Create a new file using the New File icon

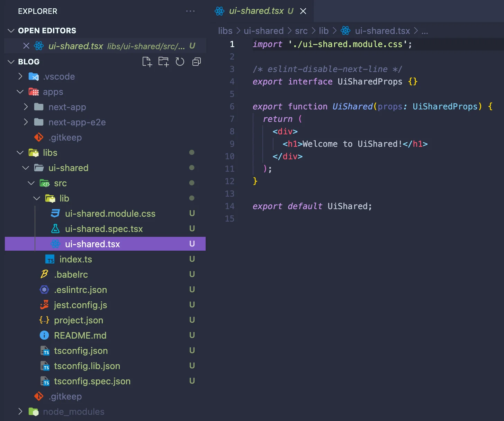click(147, 62)
